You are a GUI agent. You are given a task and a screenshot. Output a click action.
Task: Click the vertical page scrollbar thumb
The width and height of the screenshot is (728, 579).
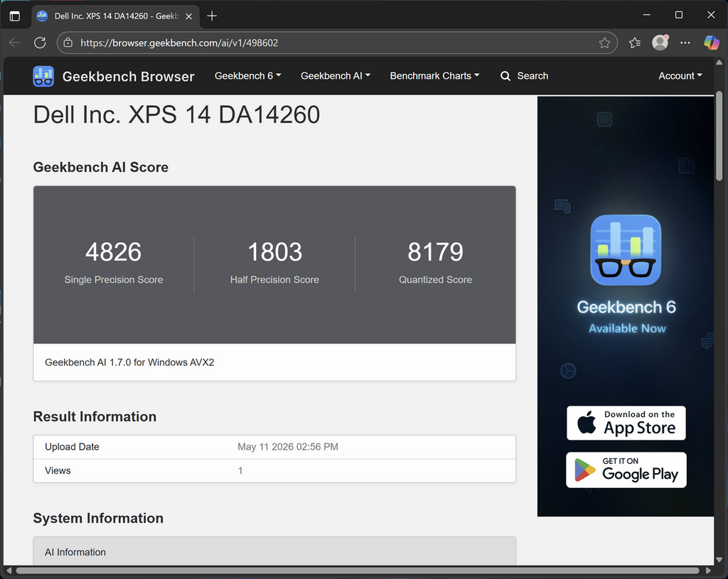[719, 136]
